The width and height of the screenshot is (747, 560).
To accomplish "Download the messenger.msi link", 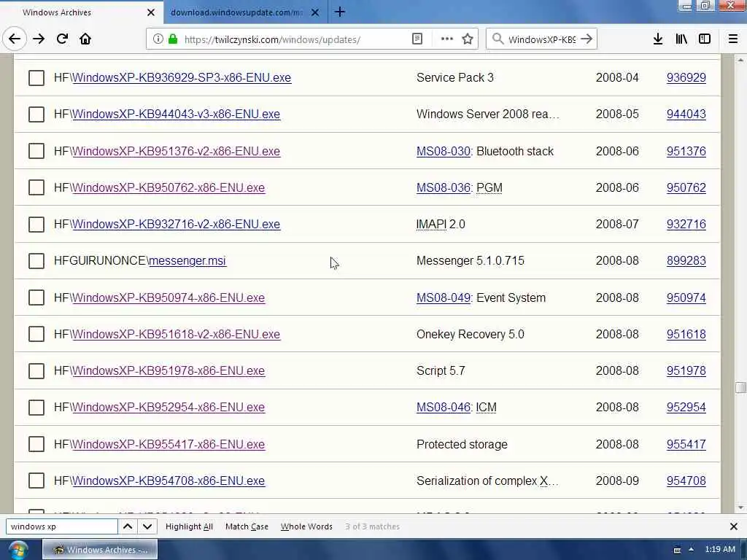I will coord(187,261).
